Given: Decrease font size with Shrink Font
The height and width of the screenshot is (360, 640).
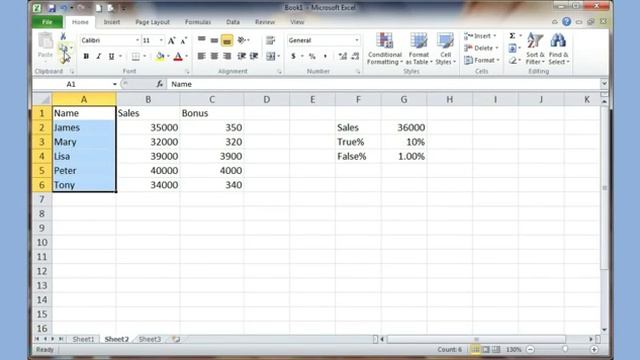Looking at the screenshot, I should (184, 40).
